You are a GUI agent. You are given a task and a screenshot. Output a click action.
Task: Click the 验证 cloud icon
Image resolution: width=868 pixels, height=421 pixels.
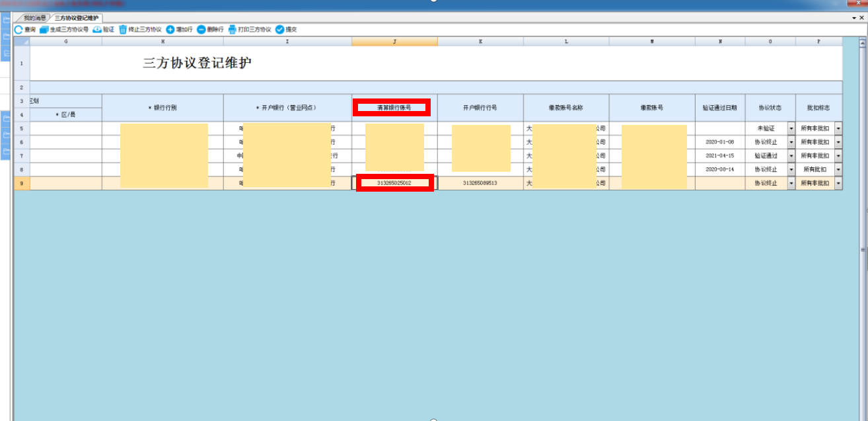coord(97,30)
